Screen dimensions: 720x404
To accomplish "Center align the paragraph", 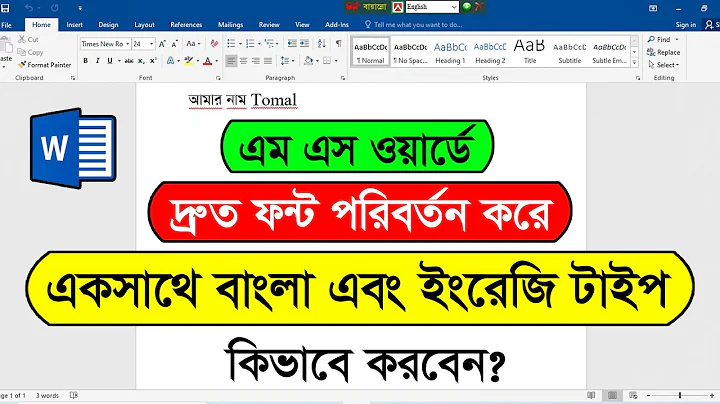I will 243,61.
